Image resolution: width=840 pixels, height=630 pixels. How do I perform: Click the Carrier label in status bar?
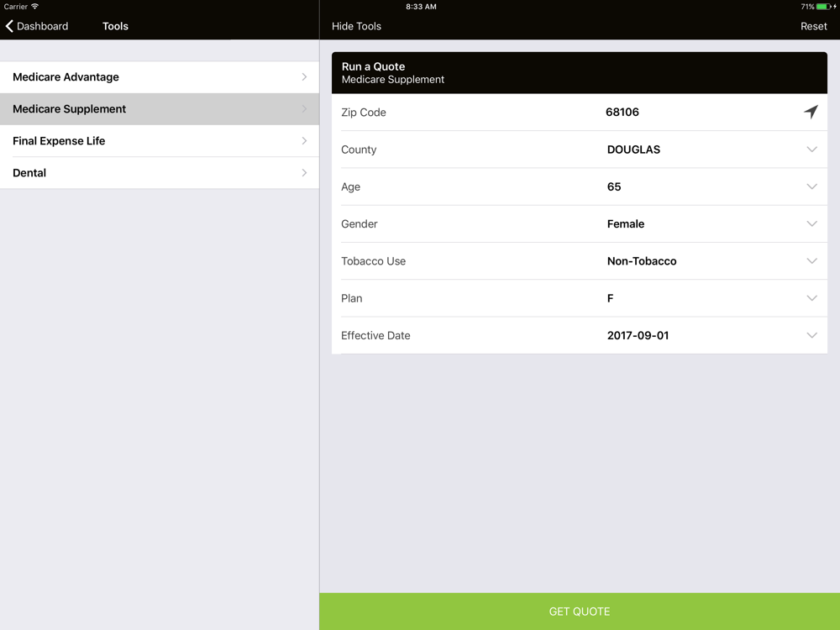15,7
